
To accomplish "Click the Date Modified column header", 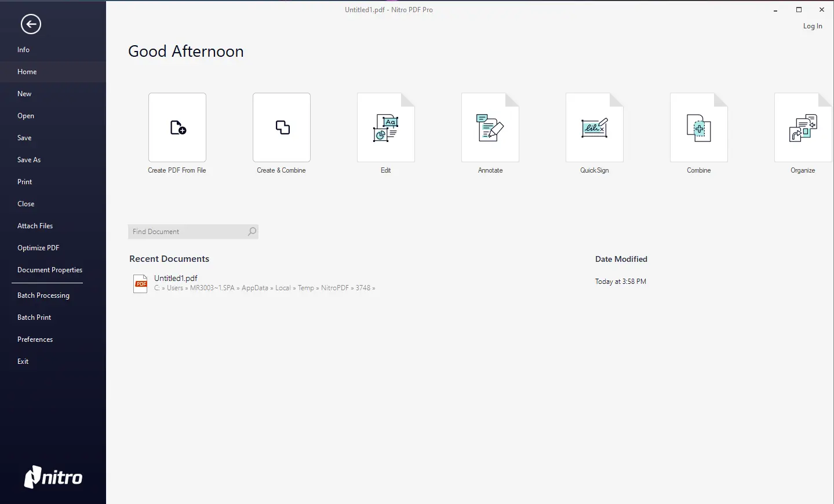I will [621, 259].
